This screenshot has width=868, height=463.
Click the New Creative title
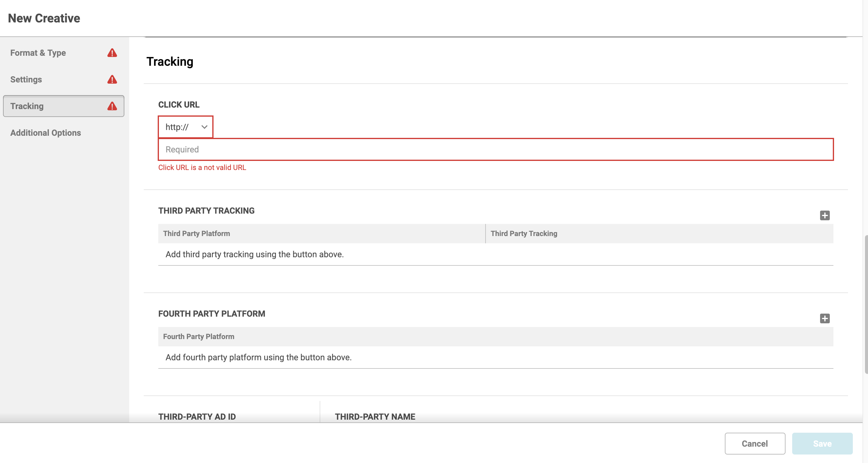[x=44, y=18]
